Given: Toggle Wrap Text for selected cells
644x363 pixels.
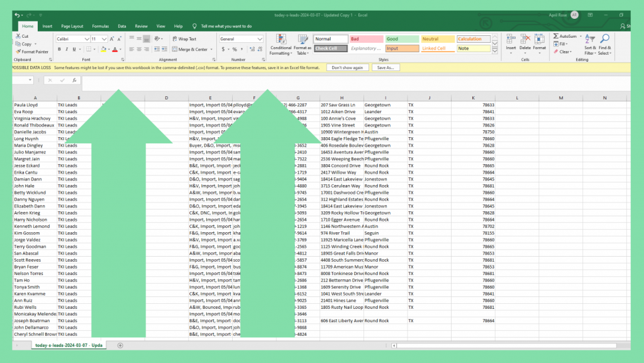Looking at the screenshot, I should pyautogui.click(x=184, y=39).
